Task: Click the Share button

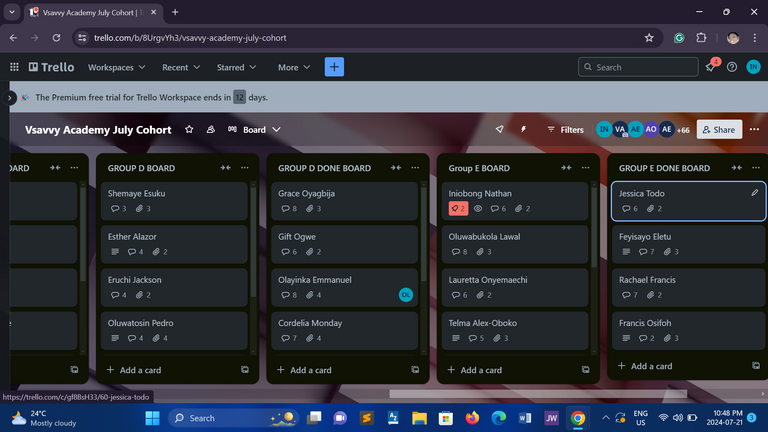Action: (719, 129)
